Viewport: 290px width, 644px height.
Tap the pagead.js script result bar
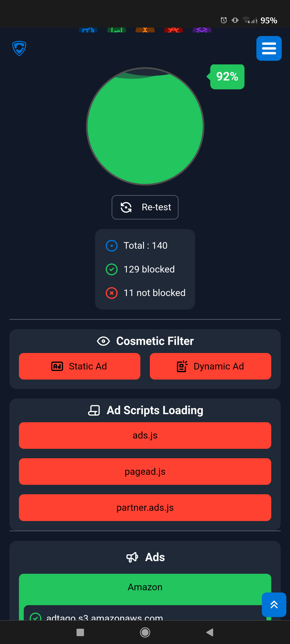[145, 472]
